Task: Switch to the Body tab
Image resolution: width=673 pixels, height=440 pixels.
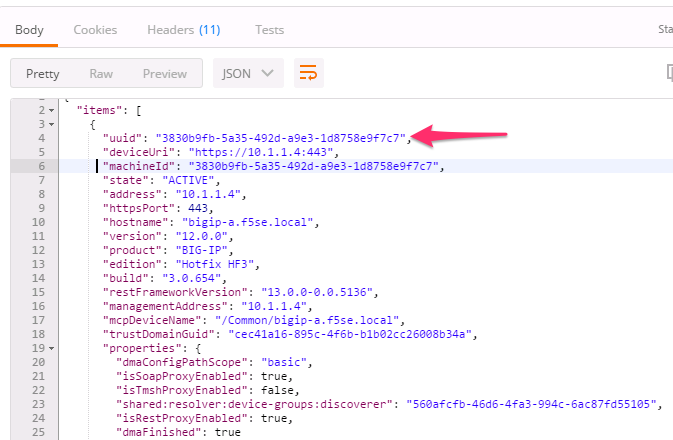Action: [x=29, y=30]
